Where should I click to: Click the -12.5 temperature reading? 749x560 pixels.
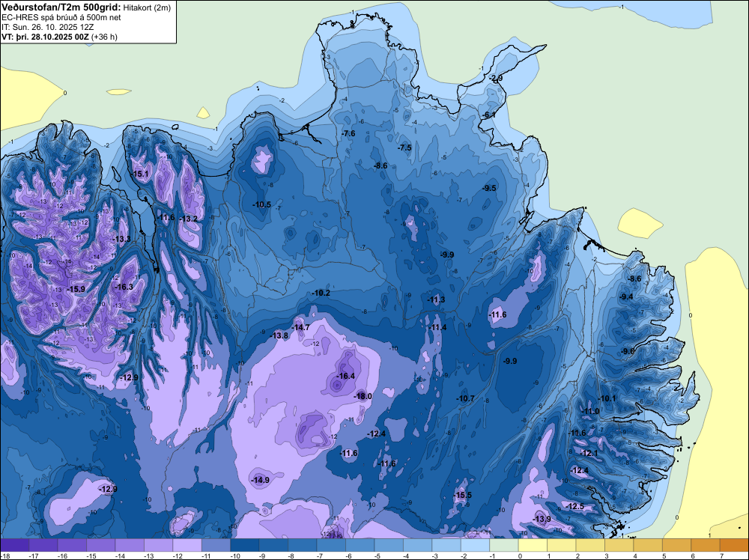coord(575,507)
